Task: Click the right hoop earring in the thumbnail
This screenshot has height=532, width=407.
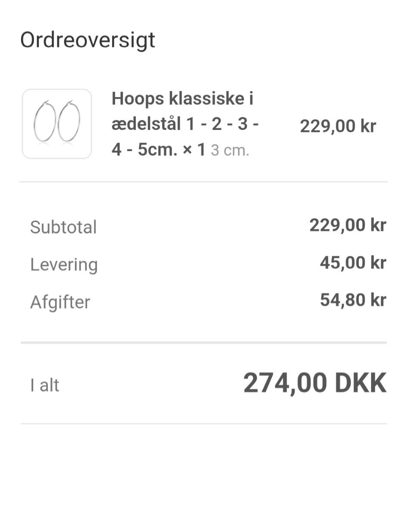Action: 69,121
